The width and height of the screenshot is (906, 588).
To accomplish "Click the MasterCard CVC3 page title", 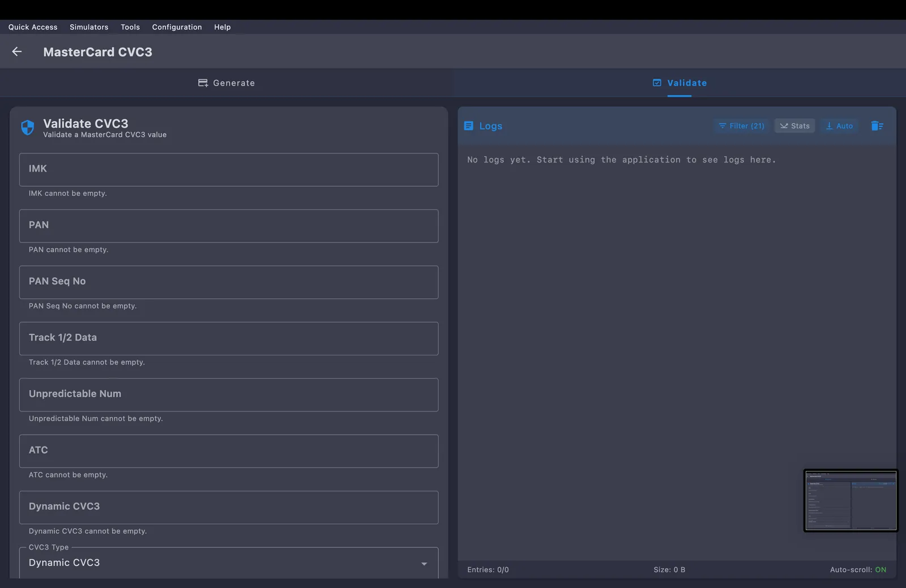I will point(97,52).
